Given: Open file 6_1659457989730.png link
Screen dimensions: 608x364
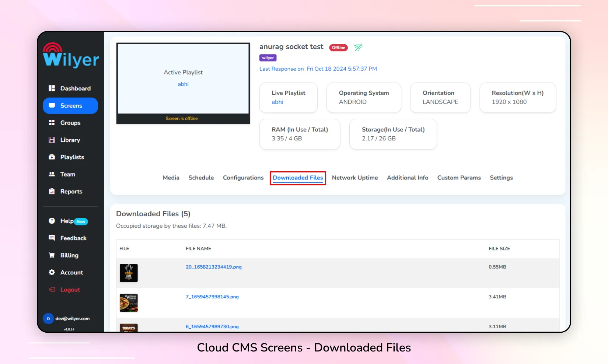Looking at the screenshot, I should (x=212, y=327).
